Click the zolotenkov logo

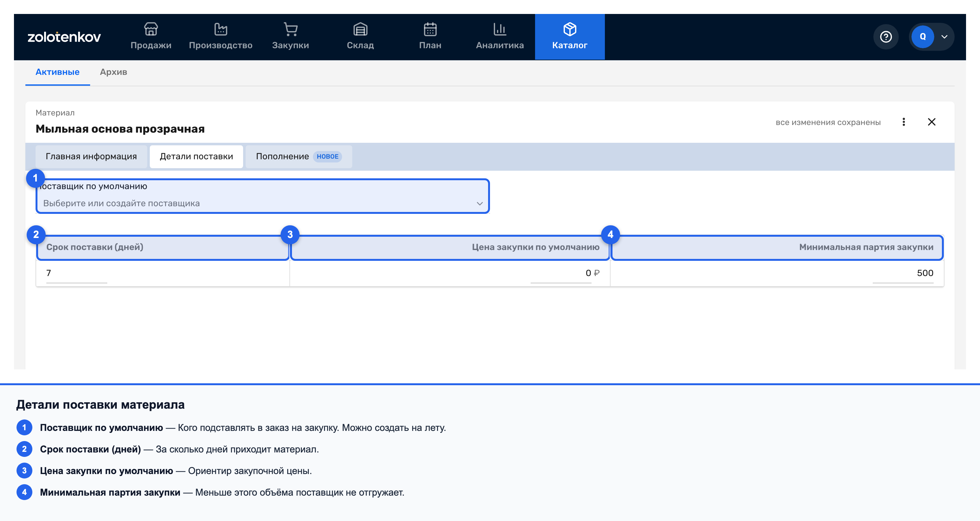pos(64,37)
